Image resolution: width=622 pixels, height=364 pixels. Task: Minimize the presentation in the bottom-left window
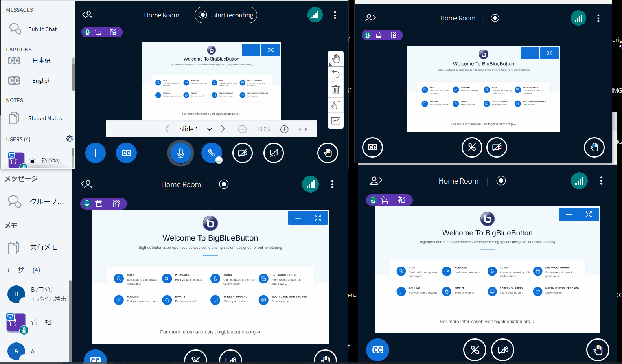tap(298, 218)
